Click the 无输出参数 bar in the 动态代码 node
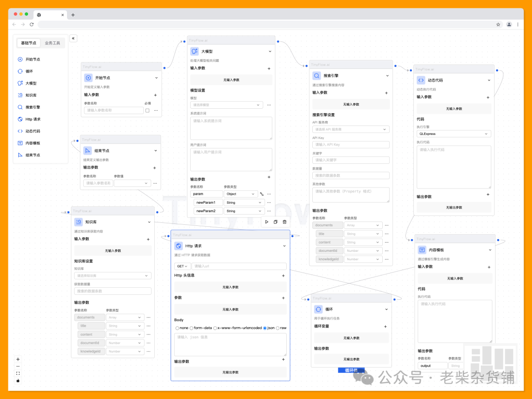The width and height of the screenshot is (532, 399). click(454, 208)
